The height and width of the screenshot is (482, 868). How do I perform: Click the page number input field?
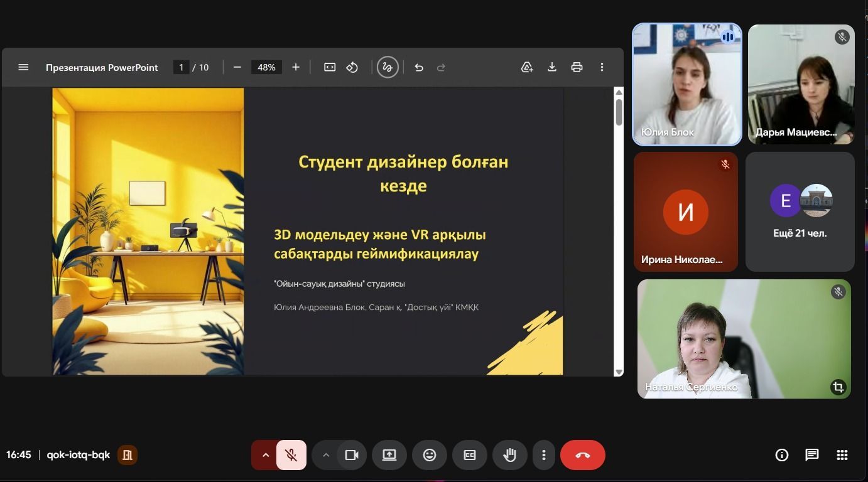(181, 67)
